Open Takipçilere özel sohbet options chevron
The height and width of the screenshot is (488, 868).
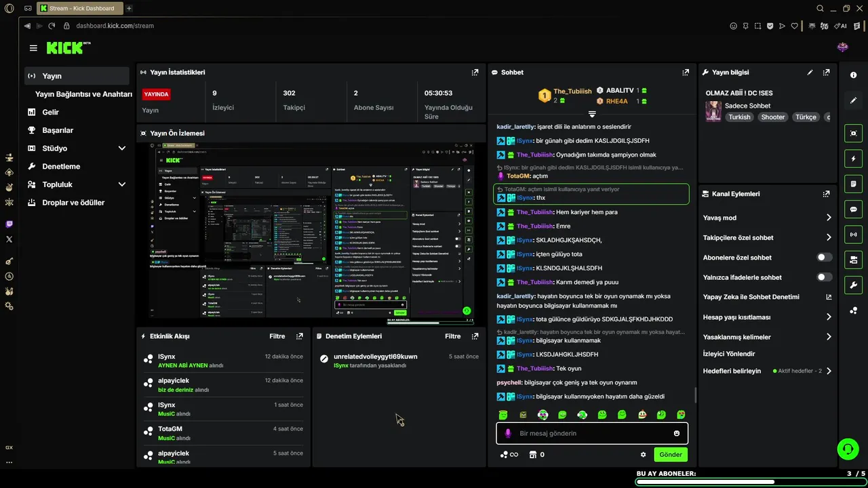coord(829,238)
